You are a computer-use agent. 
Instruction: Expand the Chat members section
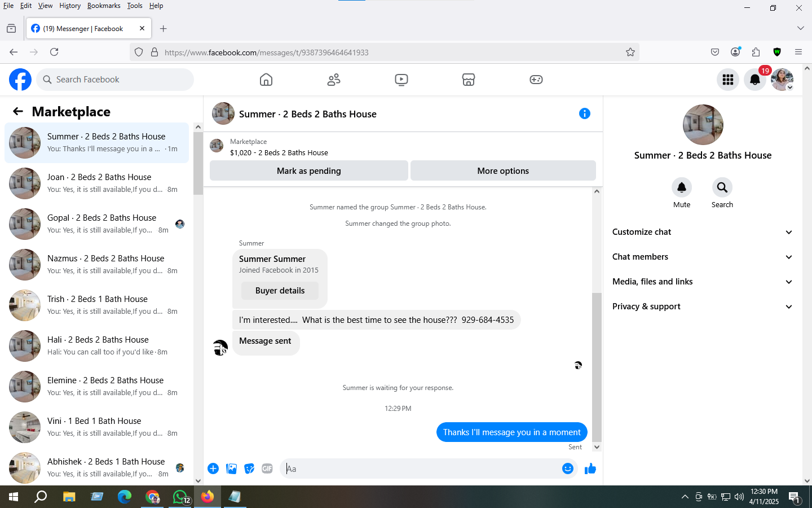pos(703,257)
